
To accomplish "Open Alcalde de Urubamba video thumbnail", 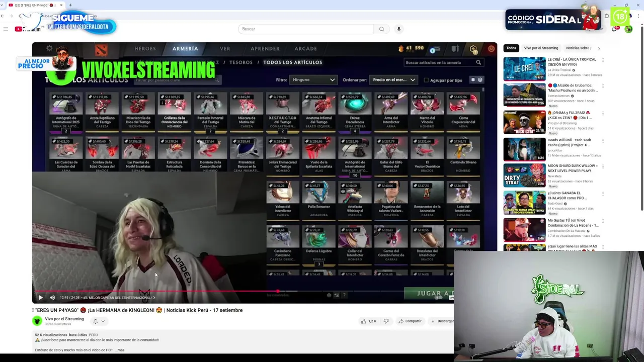I will coord(524,96).
